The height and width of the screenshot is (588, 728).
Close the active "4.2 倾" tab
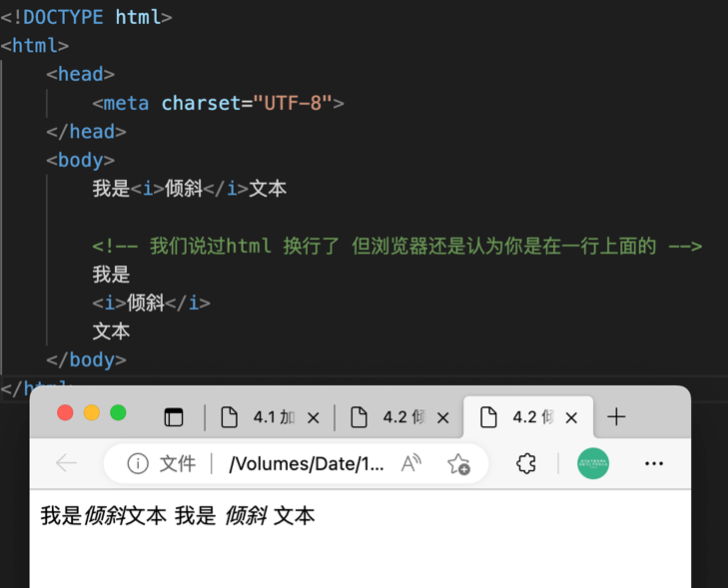[573, 418]
